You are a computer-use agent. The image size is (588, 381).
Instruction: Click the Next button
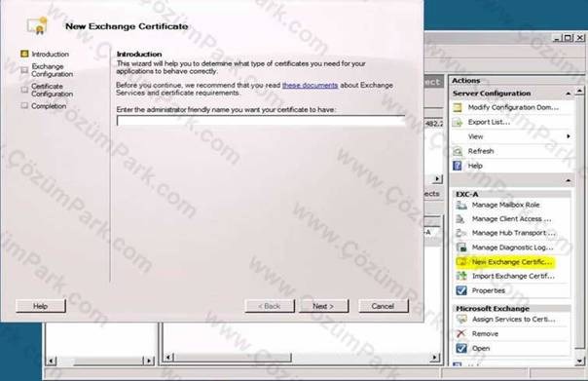tap(323, 306)
